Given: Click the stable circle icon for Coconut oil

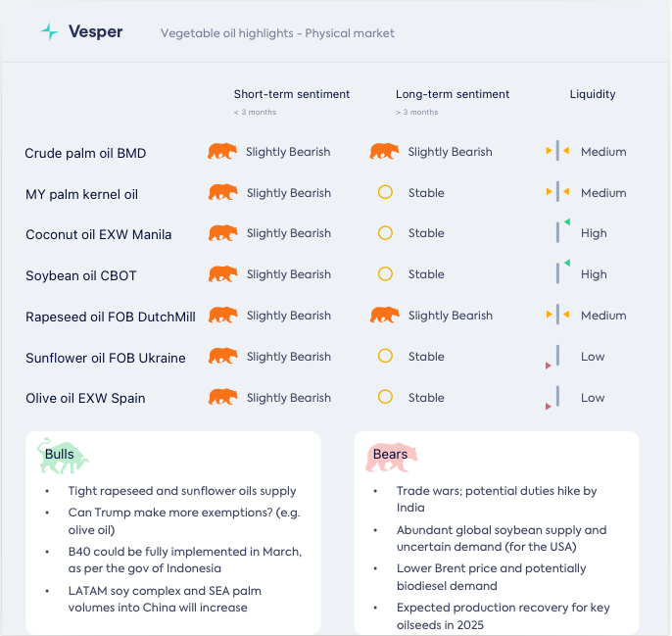Looking at the screenshot, I should click(x=385, y=233).
